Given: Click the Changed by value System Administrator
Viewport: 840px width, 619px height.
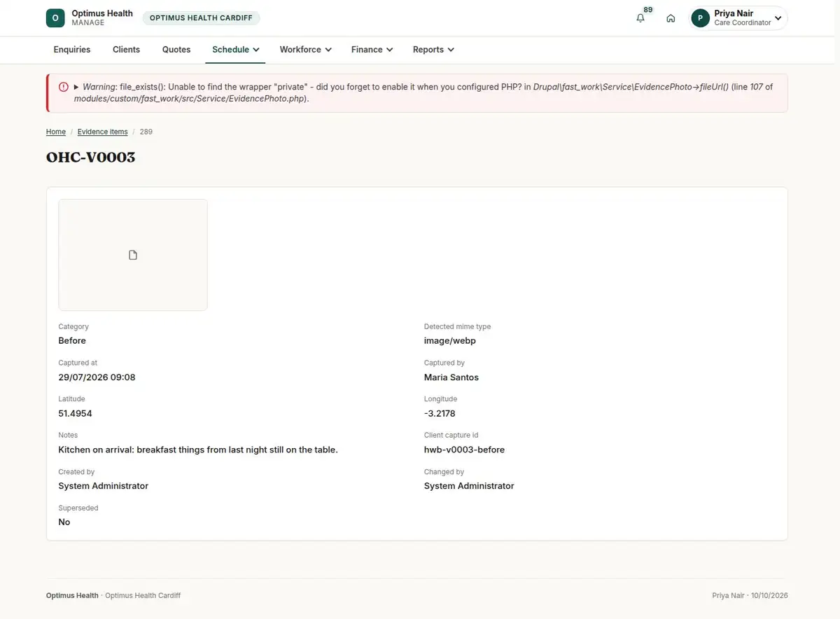Looking at the screenshot, I should click(x=469, y=486).
